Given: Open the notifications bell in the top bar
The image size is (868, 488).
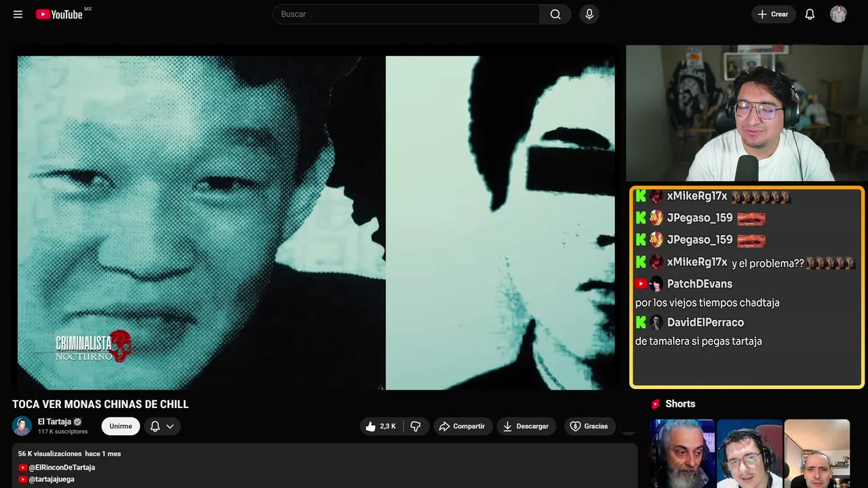Looking at the screenshot, I should click(810, 14).
